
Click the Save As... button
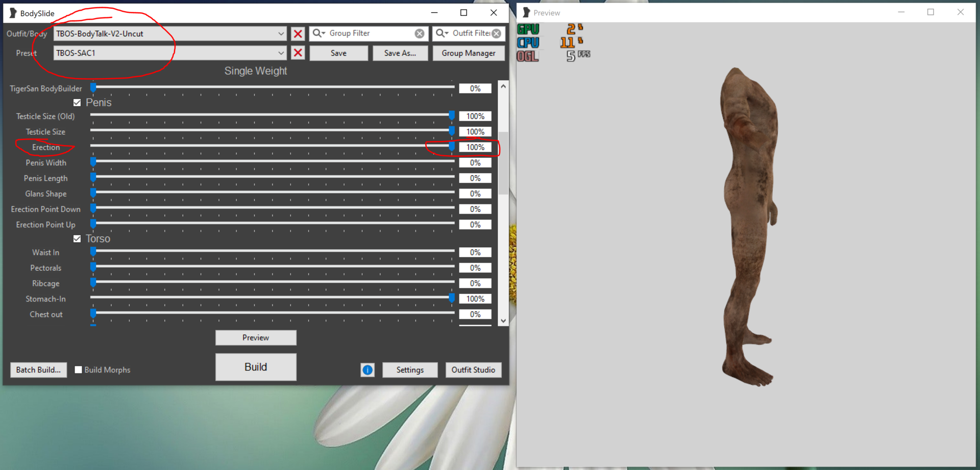400,53
